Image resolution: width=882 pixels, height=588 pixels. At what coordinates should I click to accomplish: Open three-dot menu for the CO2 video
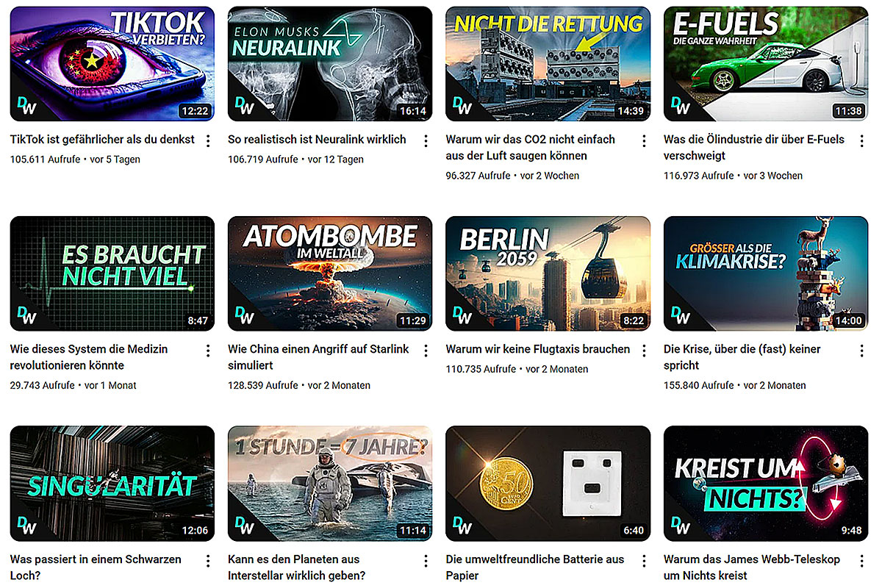pos(644,140)
